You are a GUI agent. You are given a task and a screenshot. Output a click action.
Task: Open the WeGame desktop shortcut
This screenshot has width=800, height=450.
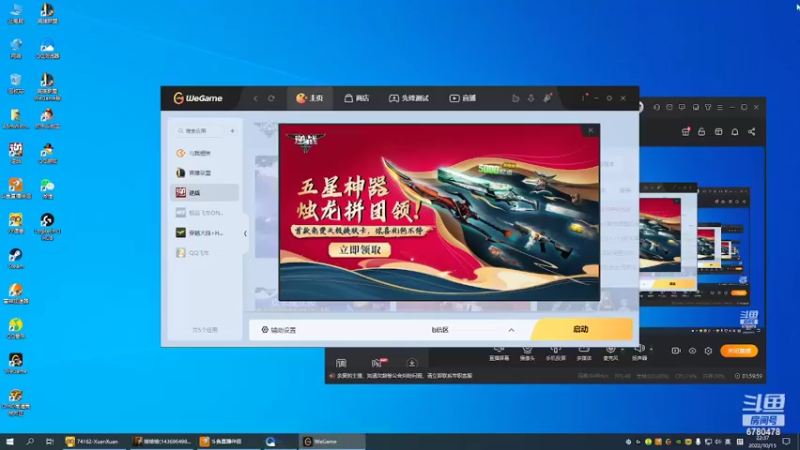16,364
